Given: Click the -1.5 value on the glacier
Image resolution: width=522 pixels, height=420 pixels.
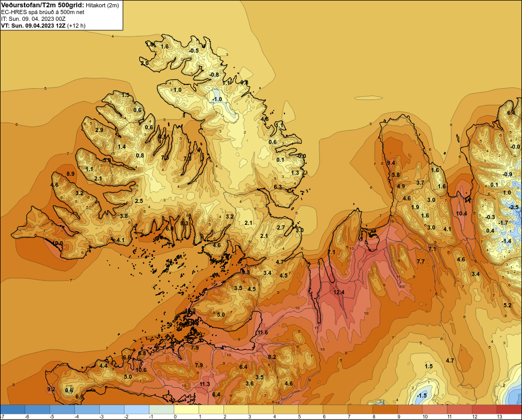Looking at the screenshot, I should click(421, 395).
